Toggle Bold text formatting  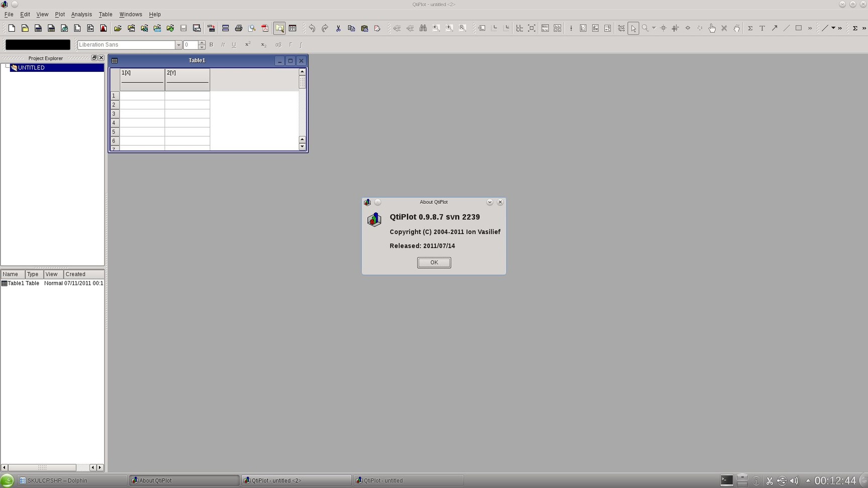click(211, 45)
